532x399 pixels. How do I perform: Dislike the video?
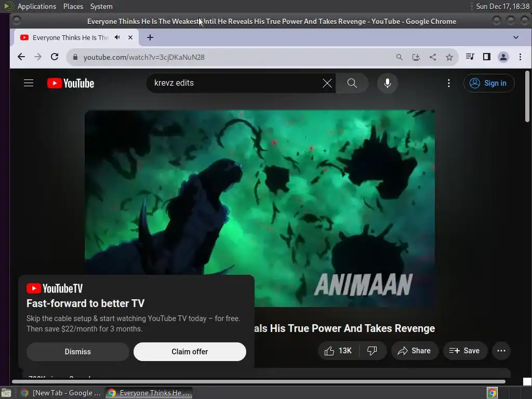(372, 351)
